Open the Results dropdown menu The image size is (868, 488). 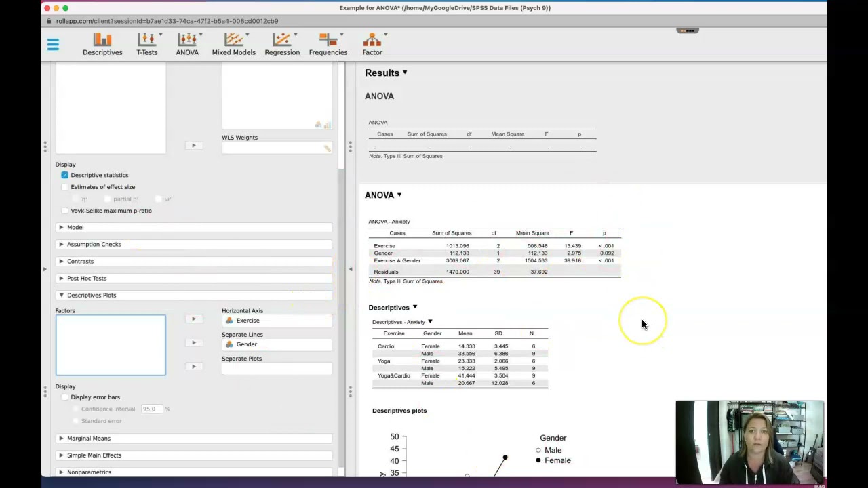[405, 73]
